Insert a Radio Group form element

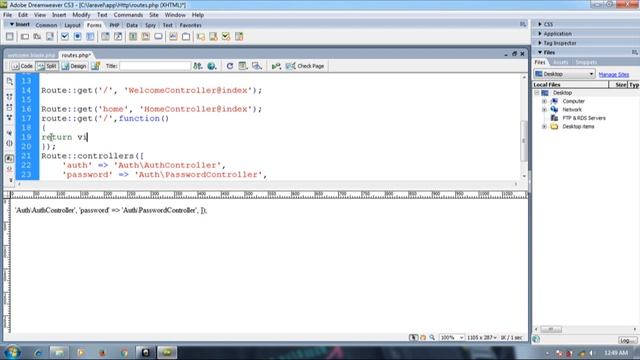coord(90,37)
